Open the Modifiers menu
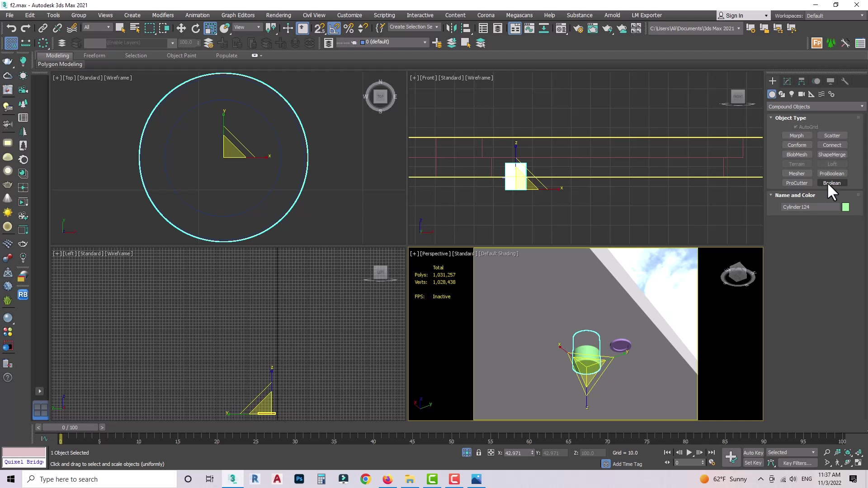868x488 pixels. [x=163, y=15]
